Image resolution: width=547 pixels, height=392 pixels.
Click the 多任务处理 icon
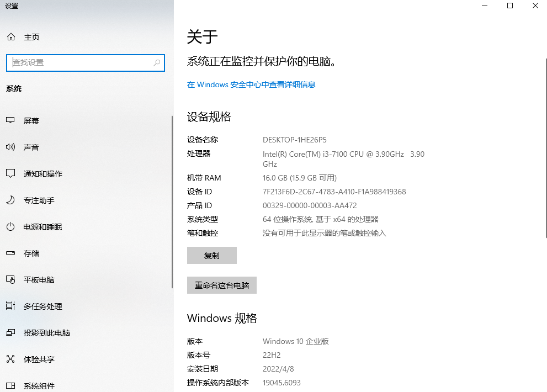click(x=10, y=306)
